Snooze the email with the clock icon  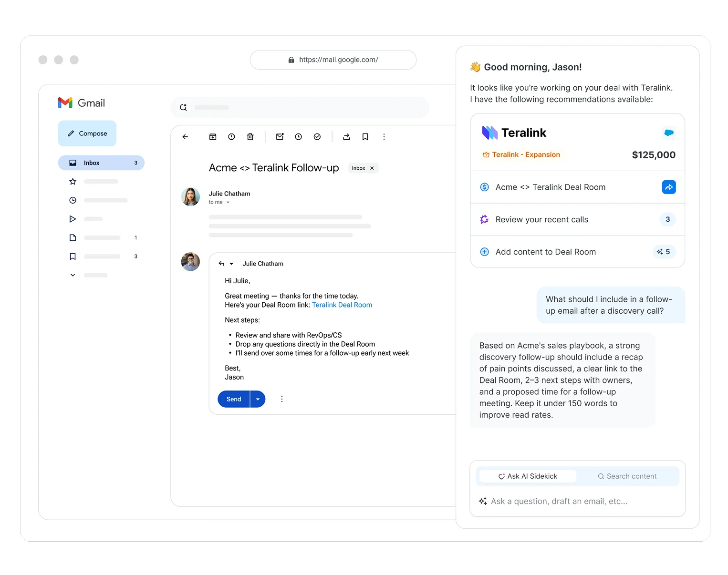coord(298,137)
